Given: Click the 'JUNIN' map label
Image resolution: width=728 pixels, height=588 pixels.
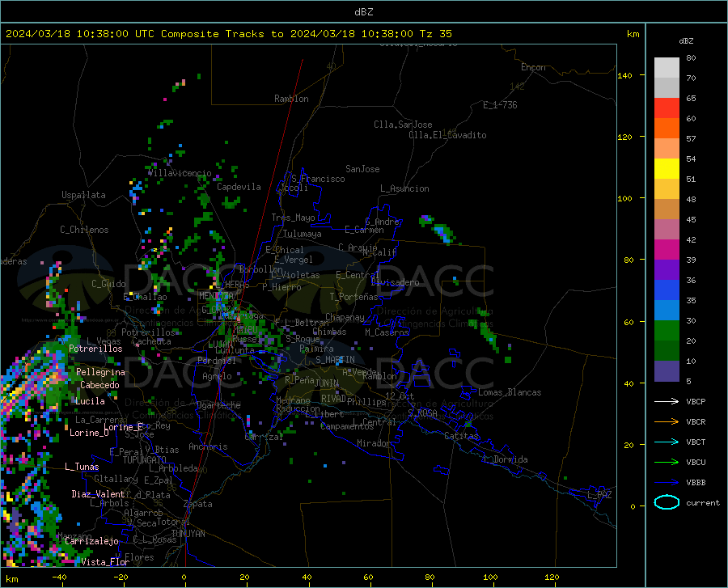Looking at the screenshot, I should click(327, 383).
